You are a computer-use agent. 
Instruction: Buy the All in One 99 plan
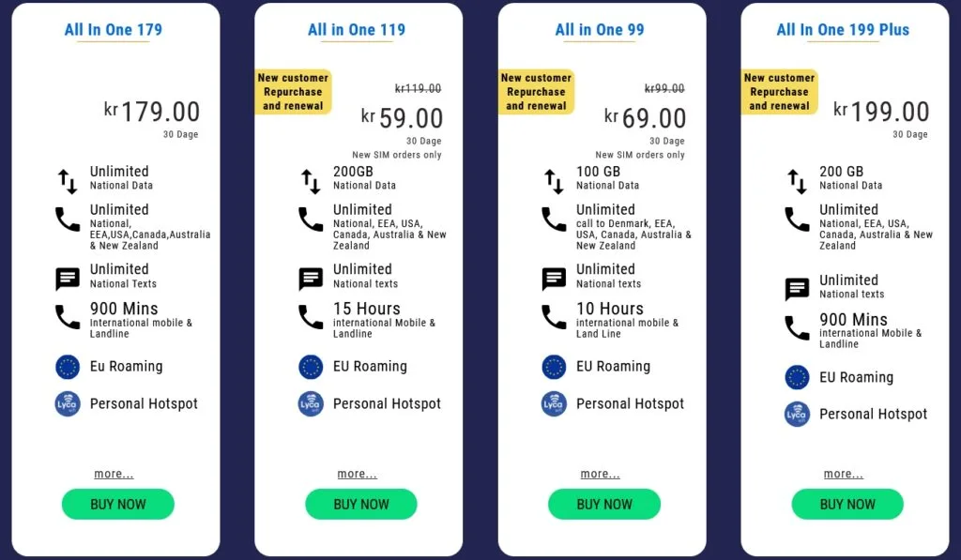[x=604, y=504]
